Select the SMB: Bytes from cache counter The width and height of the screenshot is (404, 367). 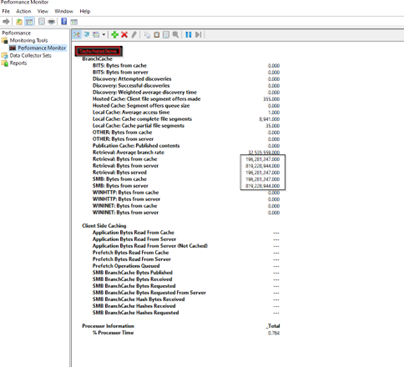pos(119,179)
